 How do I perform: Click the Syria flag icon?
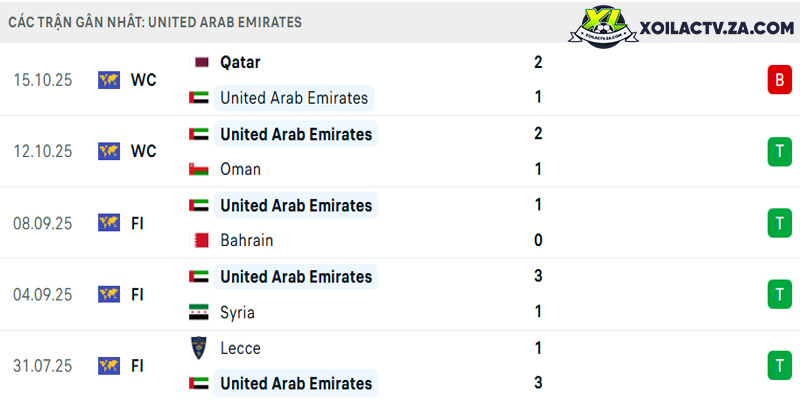coord(199,312)
